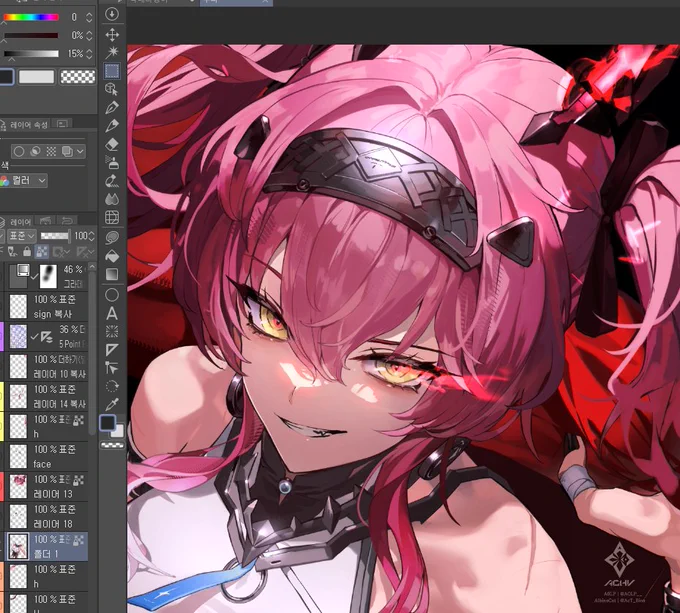
Task: Select the Ruler tool
Action: click(x=112, y=349)
